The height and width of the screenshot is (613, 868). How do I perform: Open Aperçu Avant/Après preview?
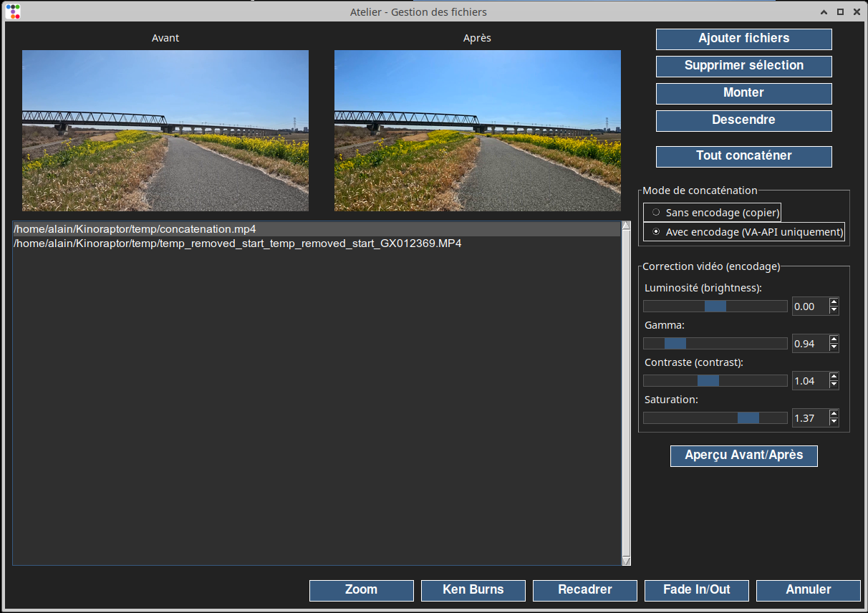click(x=743, y=455)
